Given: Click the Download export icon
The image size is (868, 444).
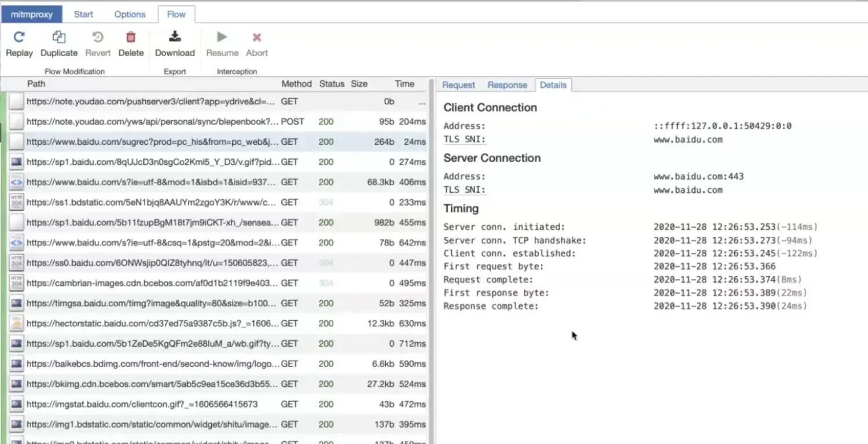Looking at the screenshot, I should (x=175, y=37).
